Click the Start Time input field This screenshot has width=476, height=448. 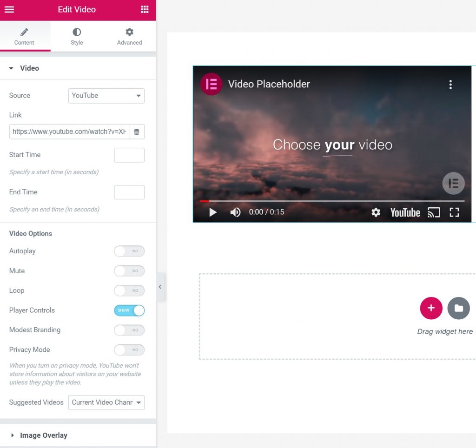pyautogui.click(x=129, y=155)
